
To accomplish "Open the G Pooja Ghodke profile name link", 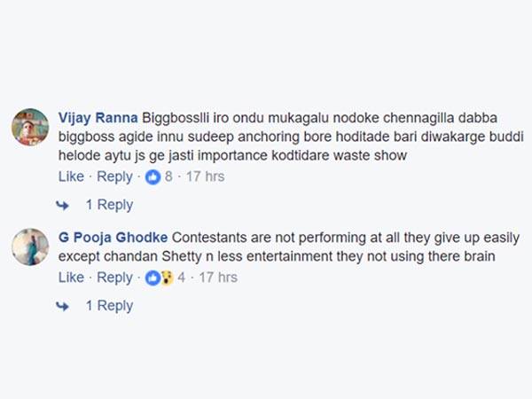I will click(x=113, y=238).
